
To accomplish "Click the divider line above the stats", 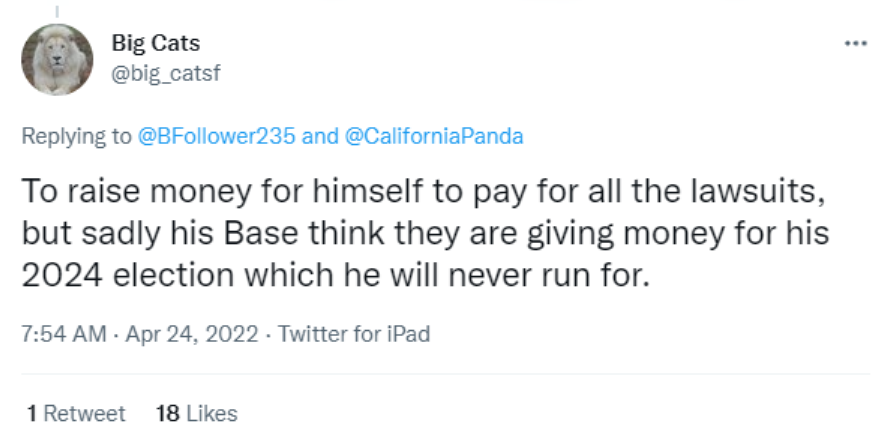I will click(x=442, y=374).
